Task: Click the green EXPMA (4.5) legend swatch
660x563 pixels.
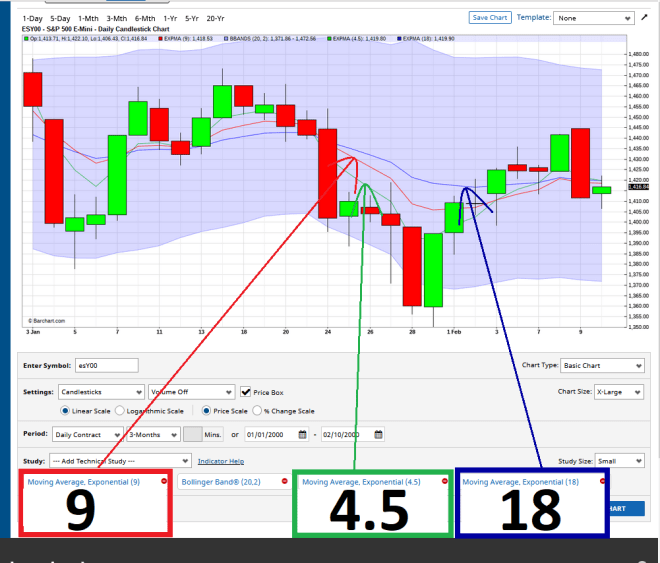Action: click(x=330, y=39)
